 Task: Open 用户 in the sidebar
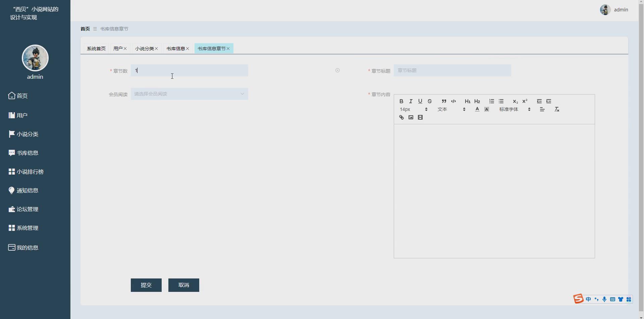tap(35, 115)
